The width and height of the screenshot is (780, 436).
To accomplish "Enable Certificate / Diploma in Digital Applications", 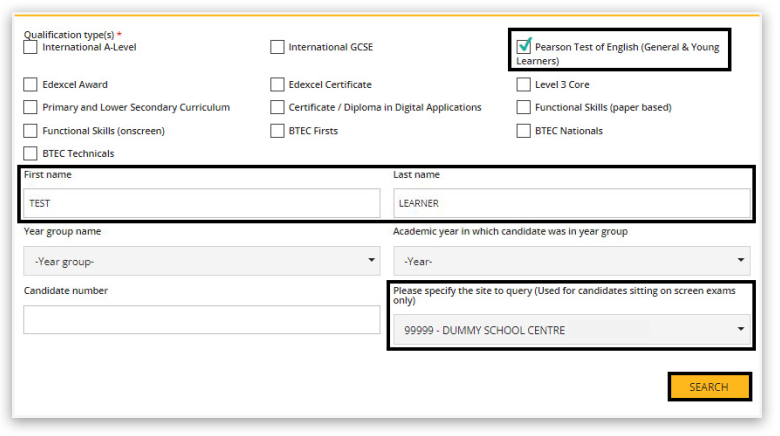I will [278, 108].
